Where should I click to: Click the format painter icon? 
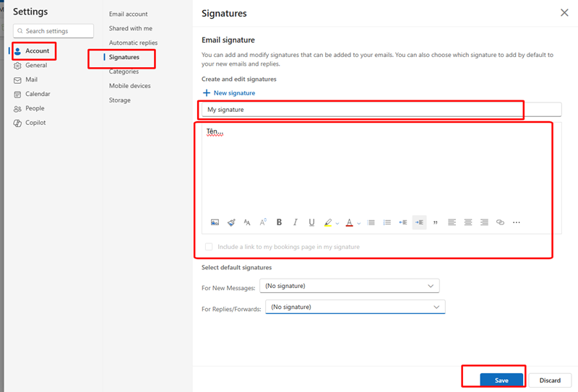(231, 222)
